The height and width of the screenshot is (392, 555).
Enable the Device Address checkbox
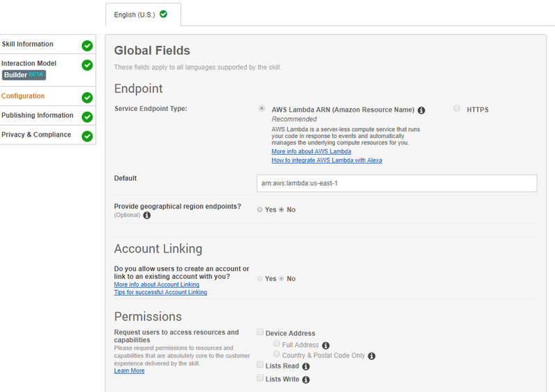260,332
